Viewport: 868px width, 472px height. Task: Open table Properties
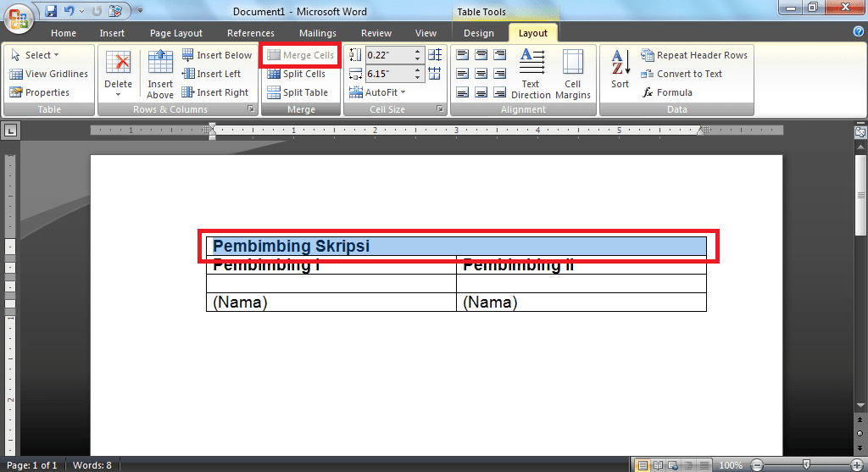point(39,92)
